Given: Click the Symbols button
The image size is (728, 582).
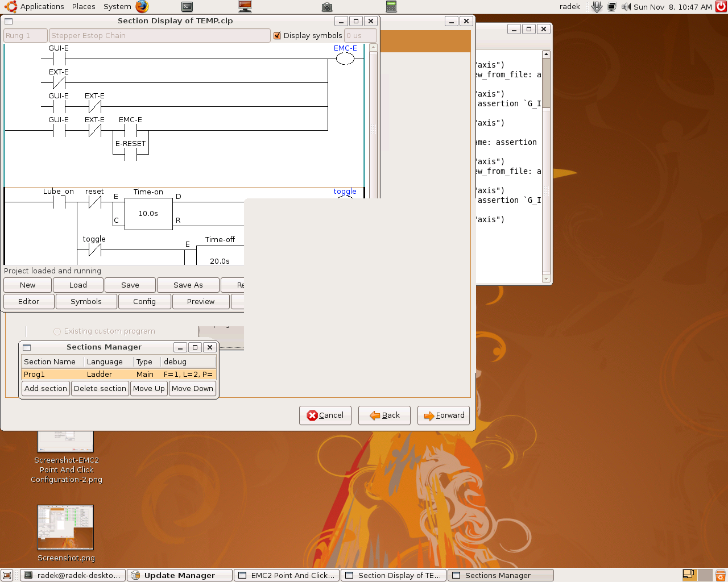Looking at the screenshot, I should pos(86,302).
